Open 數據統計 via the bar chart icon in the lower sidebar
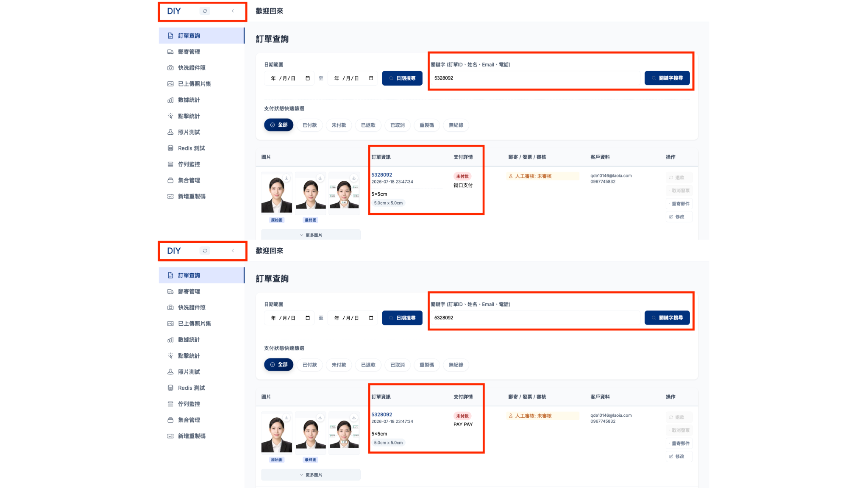The image size is (868, 488). (170, 340)
